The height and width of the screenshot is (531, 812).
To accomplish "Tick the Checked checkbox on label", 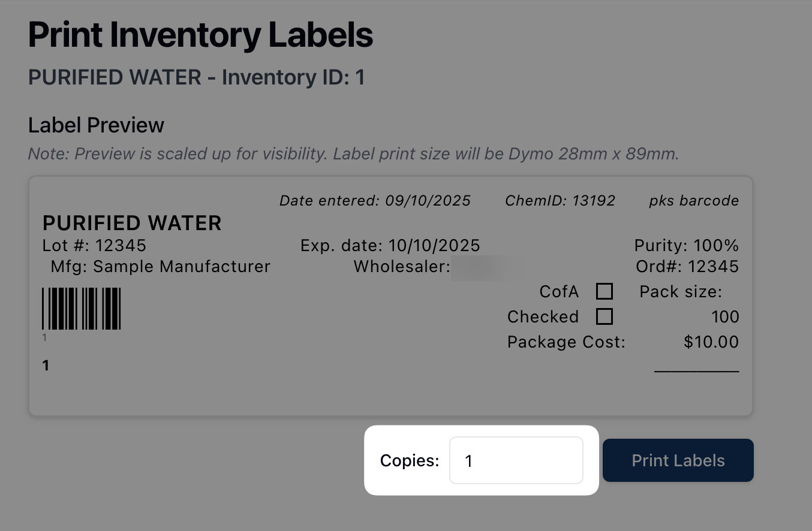I will pyautogui.click(x=604, y=316).
